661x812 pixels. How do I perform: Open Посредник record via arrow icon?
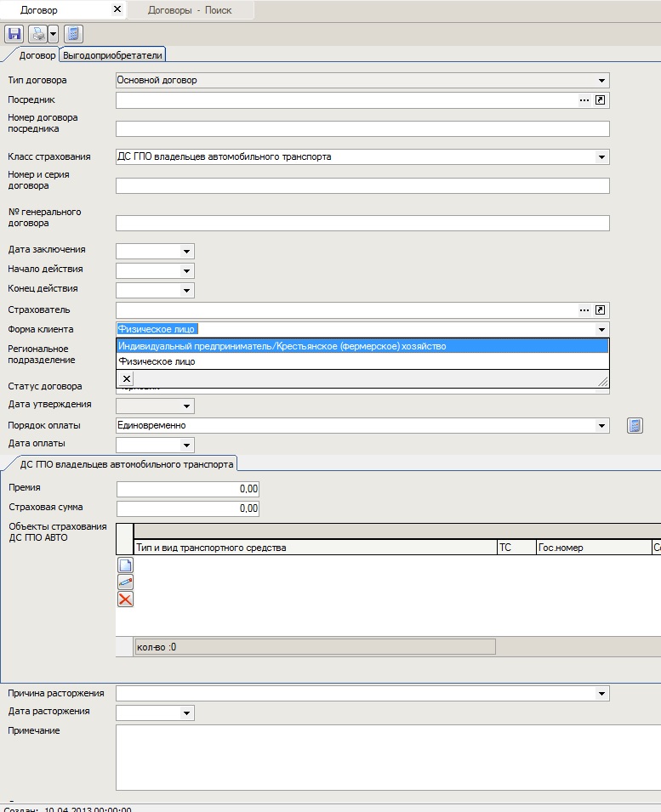[x=601, y=100]
